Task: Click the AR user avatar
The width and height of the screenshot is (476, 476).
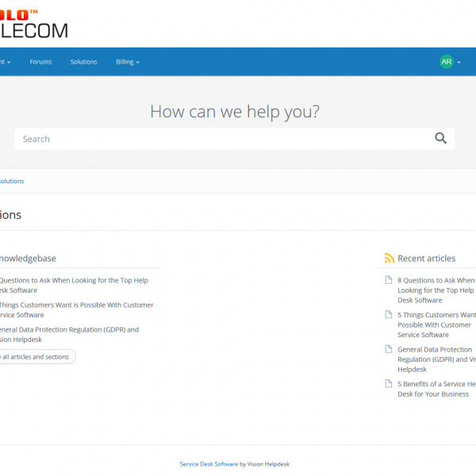Action: pos(447,62)
